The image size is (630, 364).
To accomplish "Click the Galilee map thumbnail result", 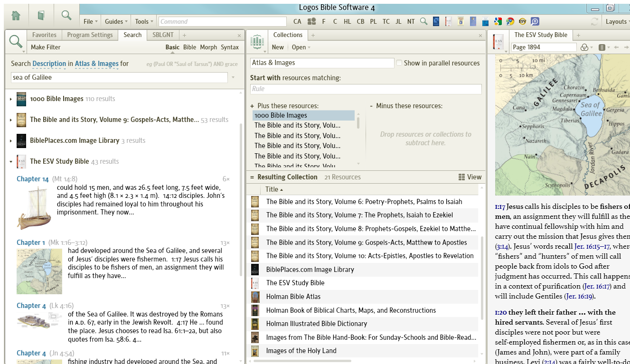I will 39,271.
